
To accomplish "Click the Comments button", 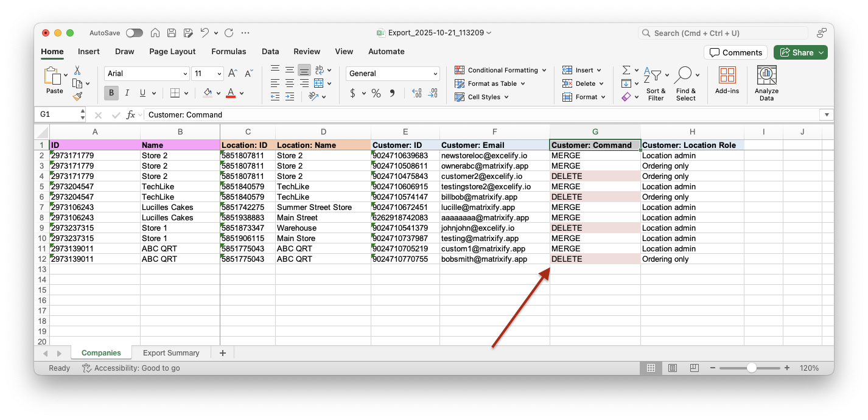I will point(735,52).
